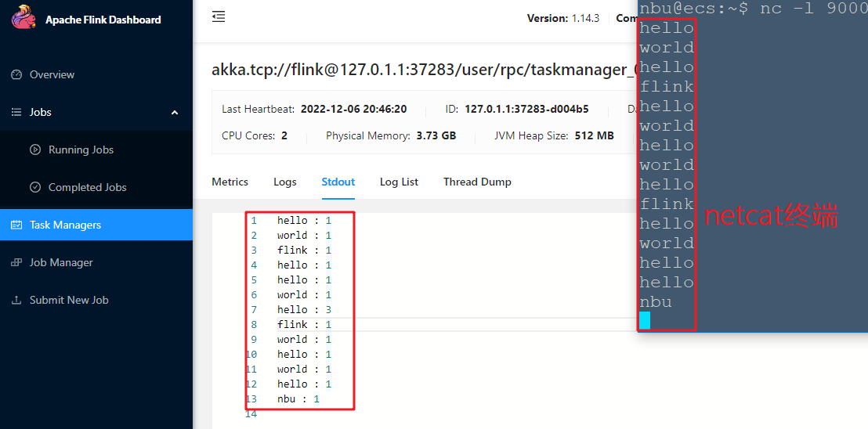Select Task Managers in sidebar
This screenshot has width=868, height=429.
point(96,225)
